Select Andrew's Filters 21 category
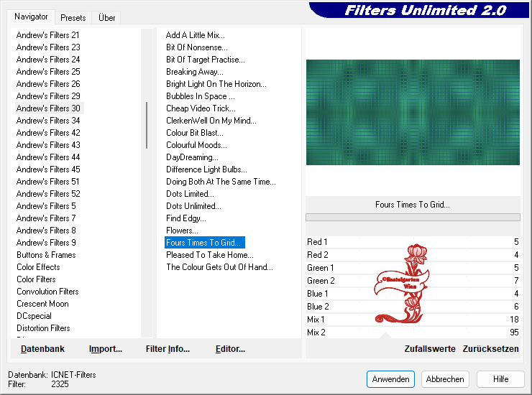This screenshot has height=395, width=532. tap(47, 35)
